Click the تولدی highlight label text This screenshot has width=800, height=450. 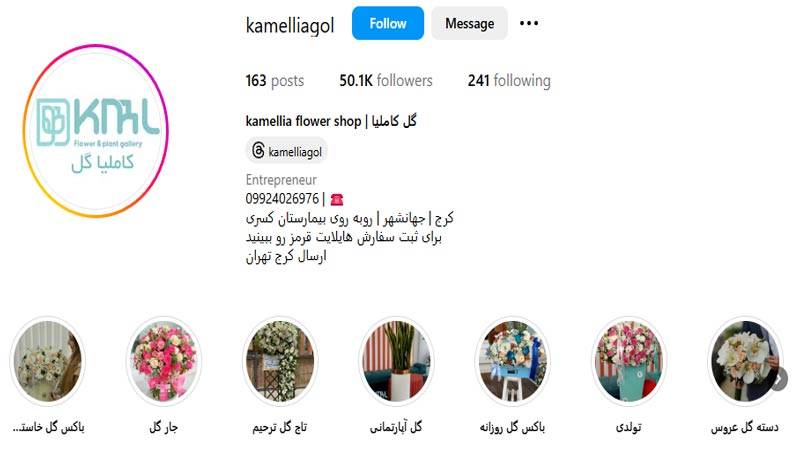[629, 427]
